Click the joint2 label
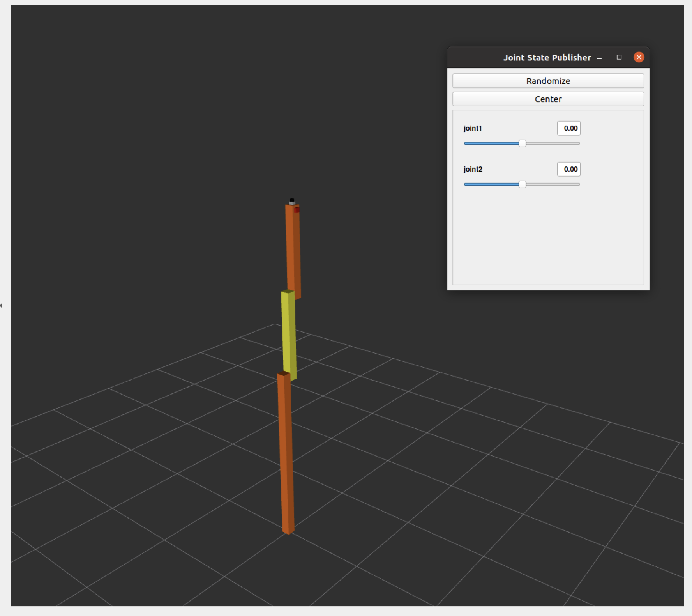 pyautogui.click(x=473, y=169)
